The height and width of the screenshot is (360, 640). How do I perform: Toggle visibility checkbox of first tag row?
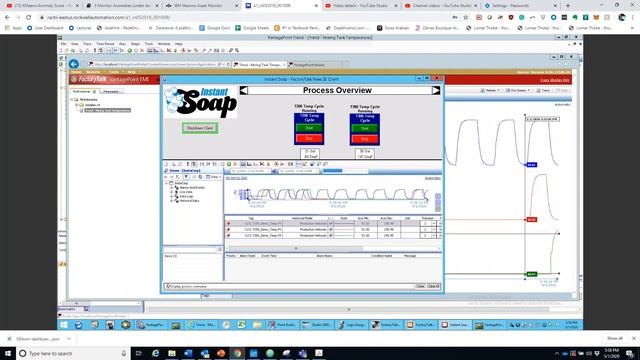coord(331,224)
